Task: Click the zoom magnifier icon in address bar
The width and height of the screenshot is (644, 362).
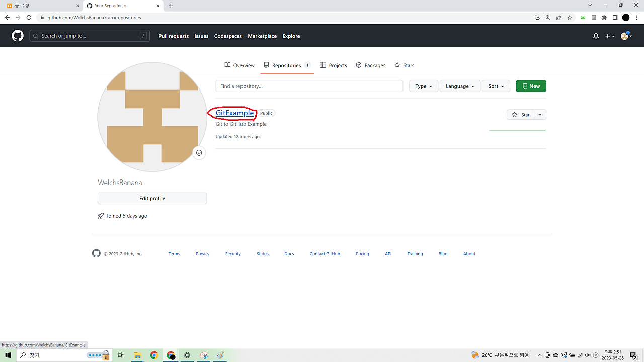Action: pyautogui.click(x=548, y=17)
